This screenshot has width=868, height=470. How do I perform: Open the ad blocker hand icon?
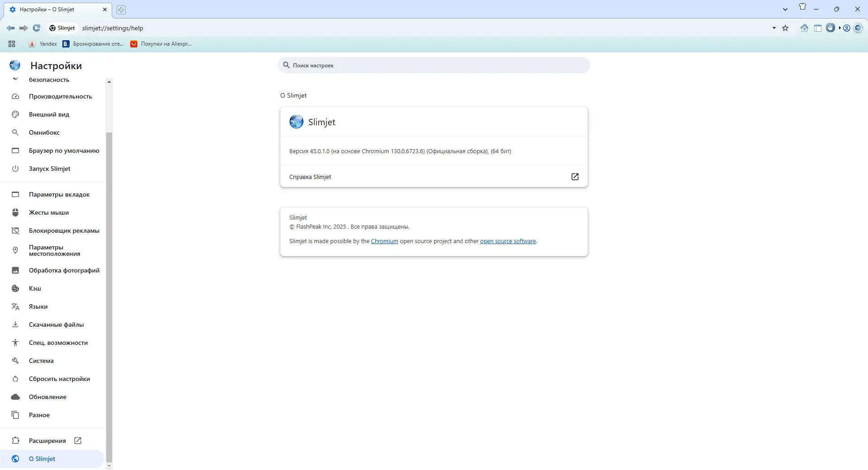pos(830,28)
